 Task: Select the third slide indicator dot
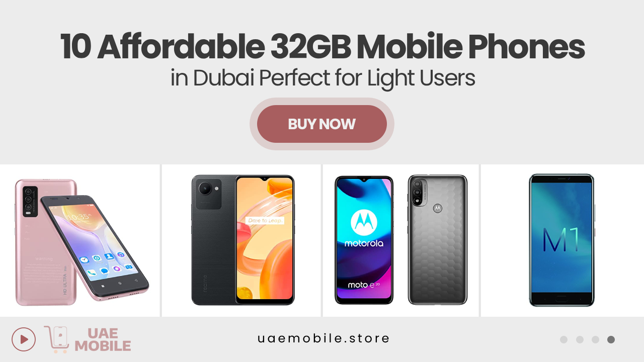point(595,340)
